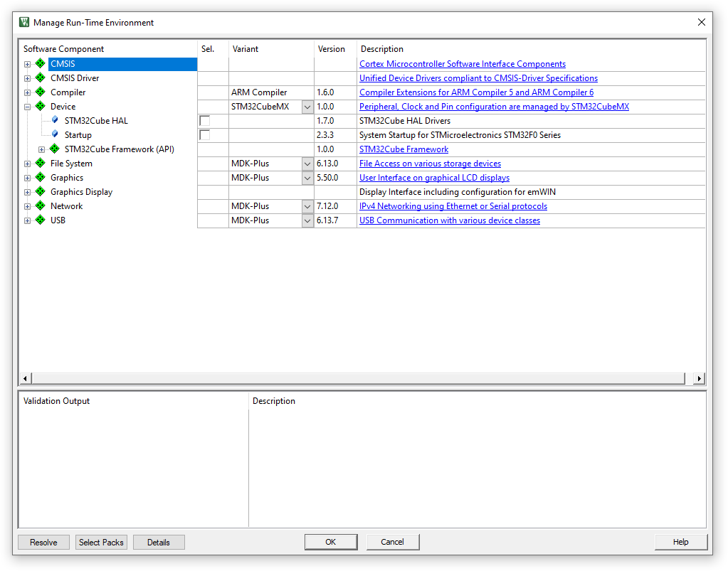
Task: Expand the CMSIS tree node
Action: coord(27,65)
